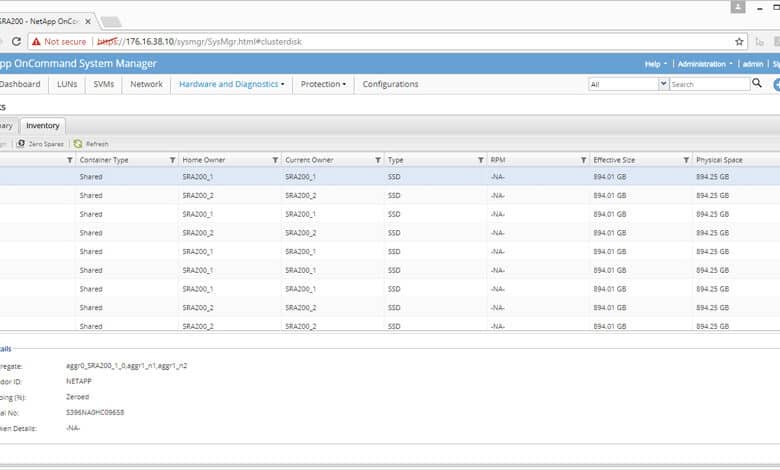
Task: Click the browser address bar URL
Action: point(199,42)
